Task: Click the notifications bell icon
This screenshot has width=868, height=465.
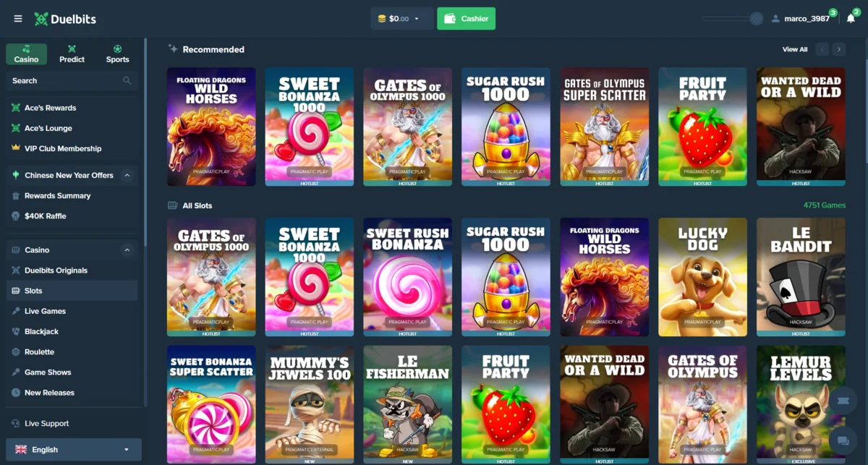Action: (851, 19)
